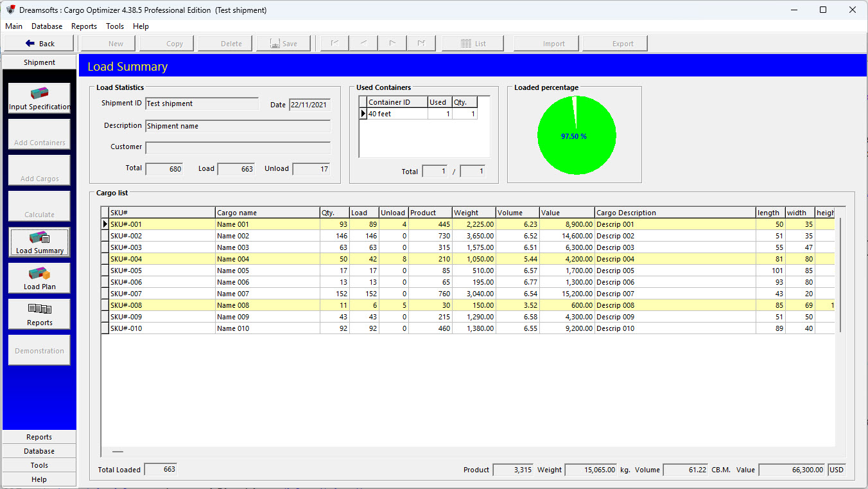Click Name 007 cargo cell
Image resolution: width=868 pixels, height=489 pixels.
[267, 294]
